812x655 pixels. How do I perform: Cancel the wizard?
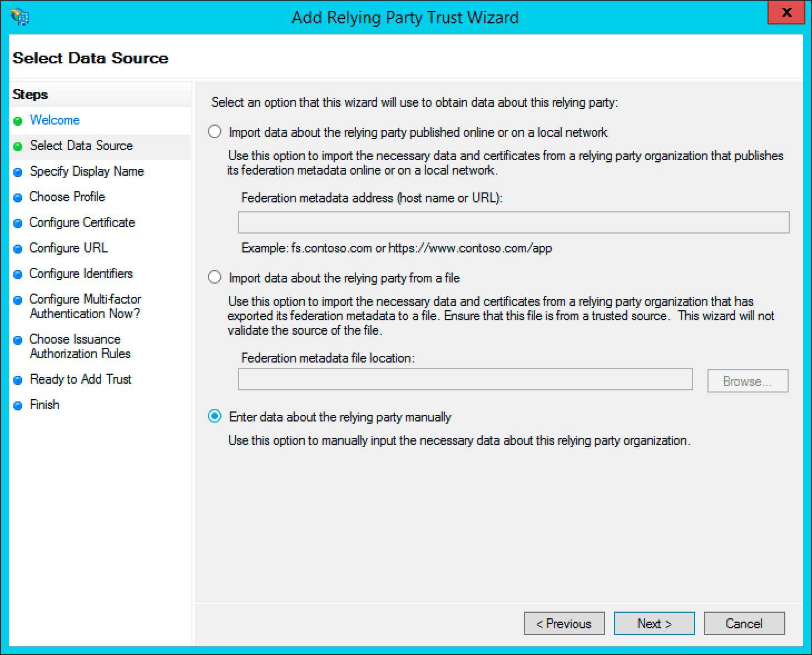pos(744,623)
